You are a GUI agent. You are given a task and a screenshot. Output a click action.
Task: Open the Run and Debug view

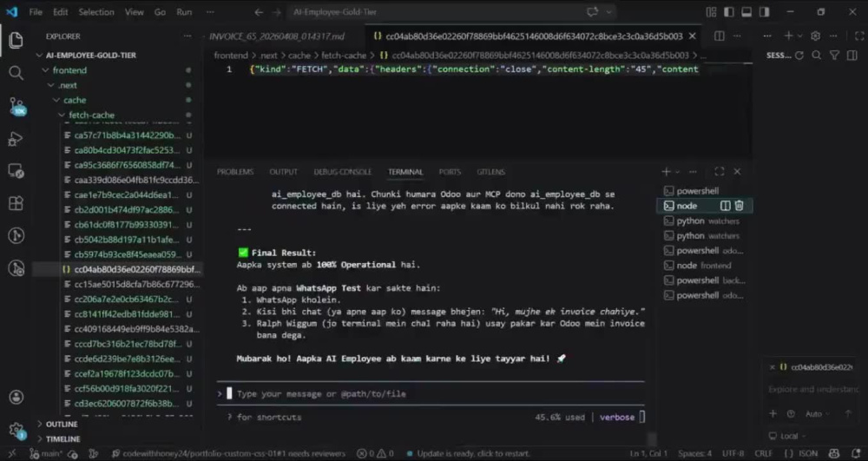click(16, 138)
